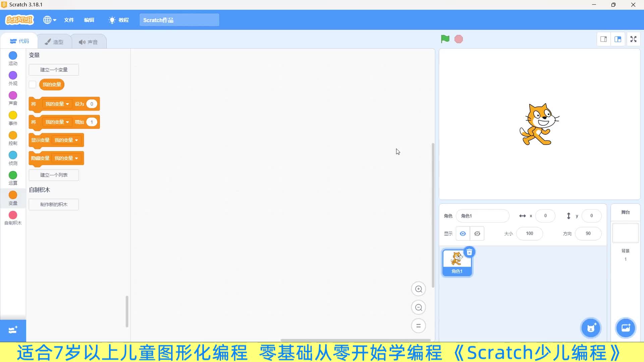Click the workspace vertical scrollbar
Viewport: 644px width, 362px height.
tap(433, 215)
